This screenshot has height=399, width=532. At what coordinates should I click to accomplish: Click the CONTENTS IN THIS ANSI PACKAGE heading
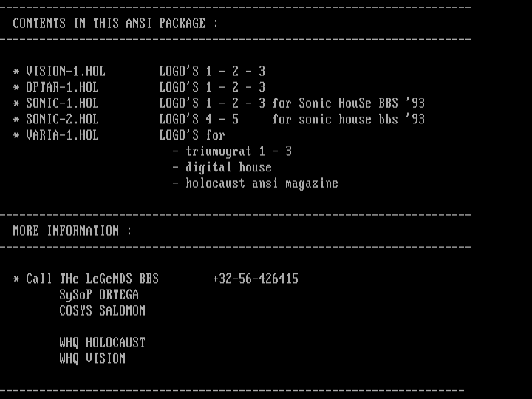[x=115, y=24]
